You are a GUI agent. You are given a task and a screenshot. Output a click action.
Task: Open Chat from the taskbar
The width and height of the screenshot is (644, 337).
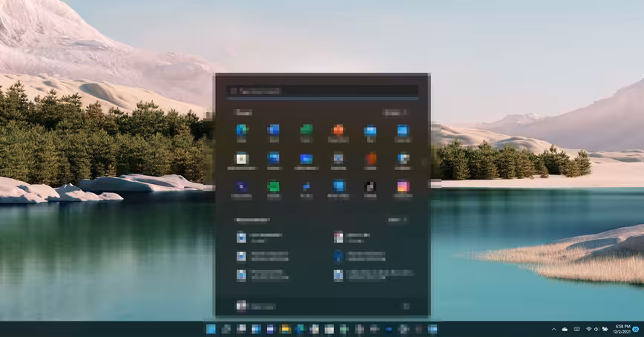point(270,329)
